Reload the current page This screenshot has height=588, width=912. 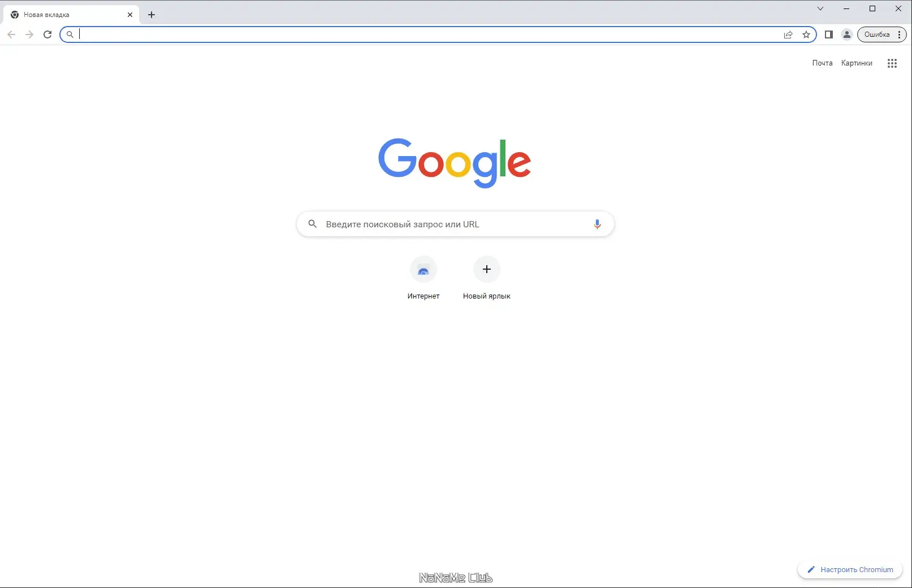[47, 34]
